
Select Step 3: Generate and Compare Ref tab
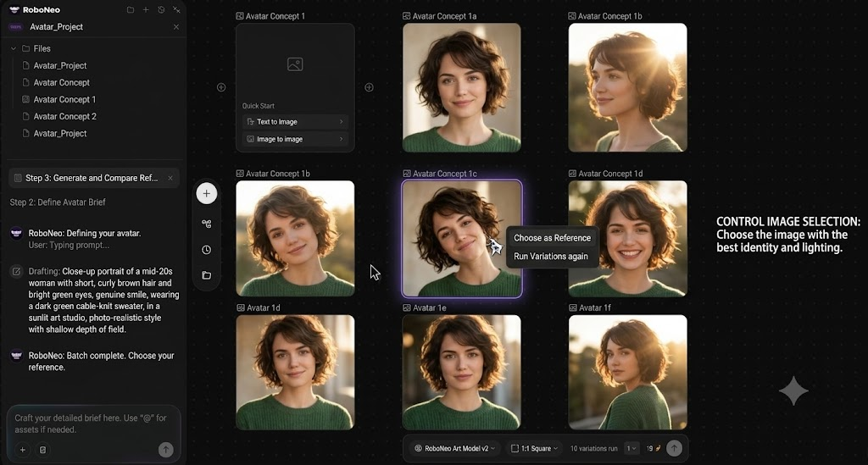[93, 178]
